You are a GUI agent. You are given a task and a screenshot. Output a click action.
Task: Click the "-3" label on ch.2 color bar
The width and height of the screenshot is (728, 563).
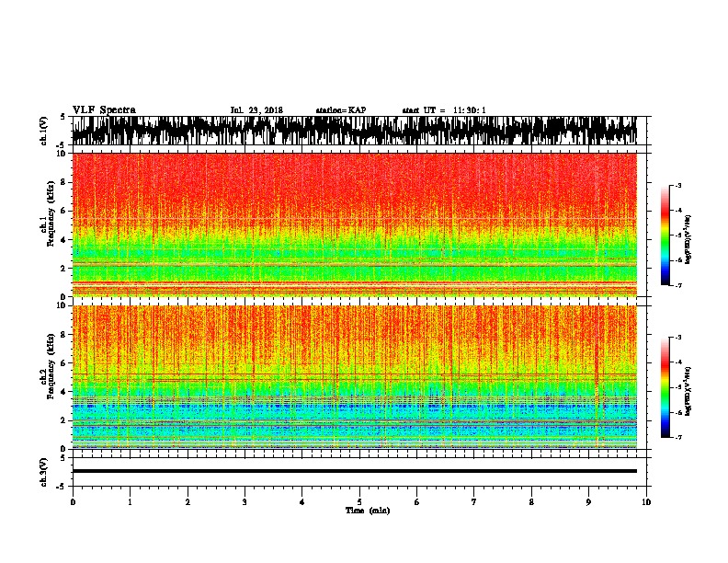coord(678,338)
